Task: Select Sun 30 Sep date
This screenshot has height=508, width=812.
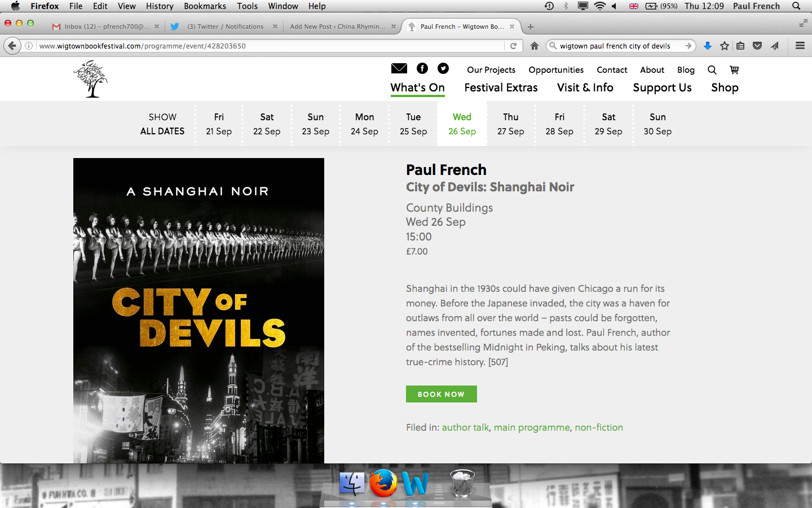Action: point(657,124)
